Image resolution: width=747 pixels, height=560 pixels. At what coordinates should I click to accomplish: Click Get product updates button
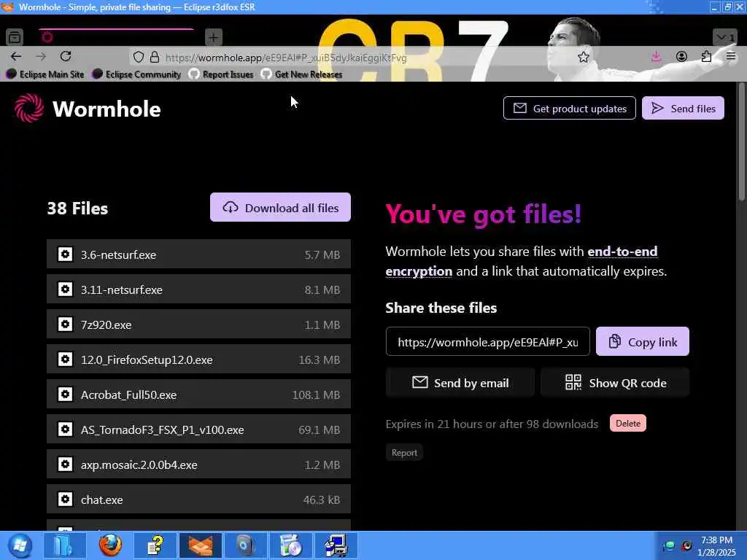(x=569, y=108)
